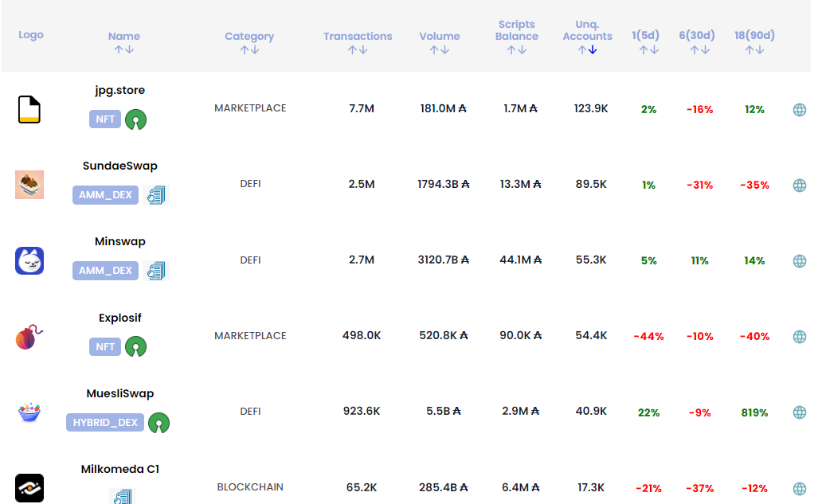
Task: Click the Minswap cat logo
Action: click(x=29, y=261)
